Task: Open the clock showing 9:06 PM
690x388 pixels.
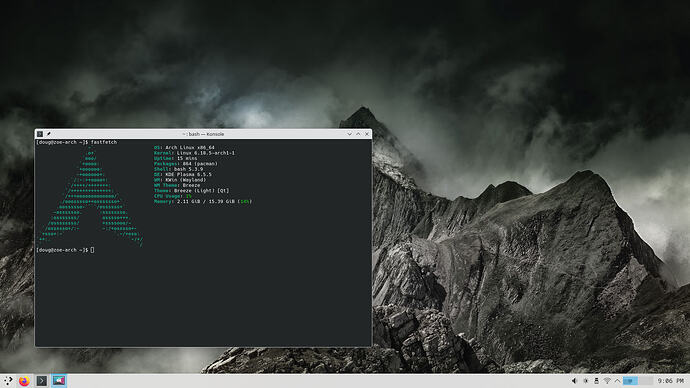Action: 671,381
